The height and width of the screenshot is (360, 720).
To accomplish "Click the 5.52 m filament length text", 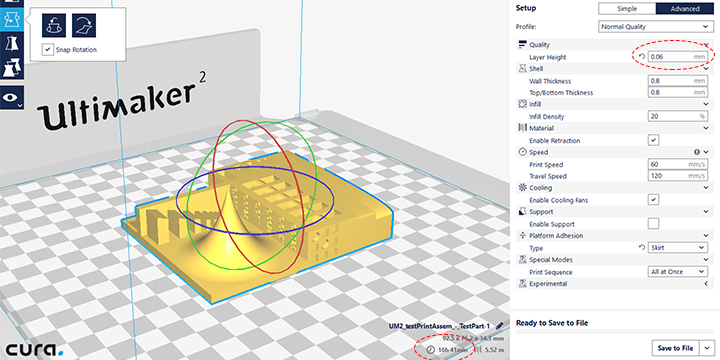I will [494, 350].
